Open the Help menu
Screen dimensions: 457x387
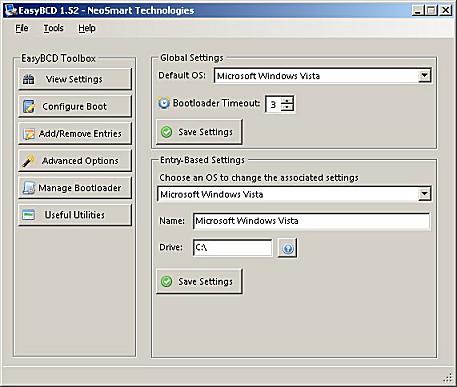click(87, 28)
